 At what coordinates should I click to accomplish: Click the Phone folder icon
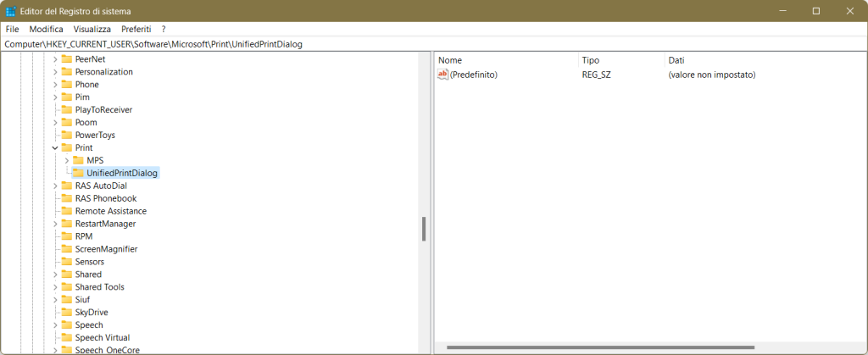[67, 85]
